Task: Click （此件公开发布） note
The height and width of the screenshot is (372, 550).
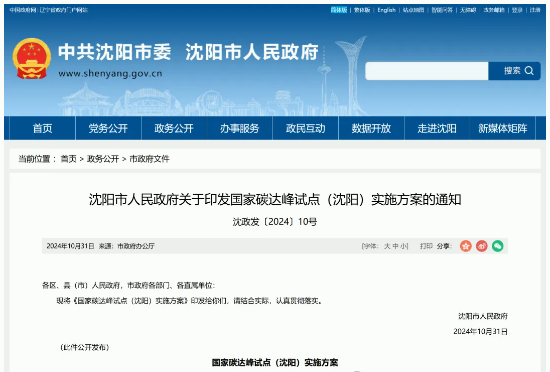Action: click(x=85, y=347)
